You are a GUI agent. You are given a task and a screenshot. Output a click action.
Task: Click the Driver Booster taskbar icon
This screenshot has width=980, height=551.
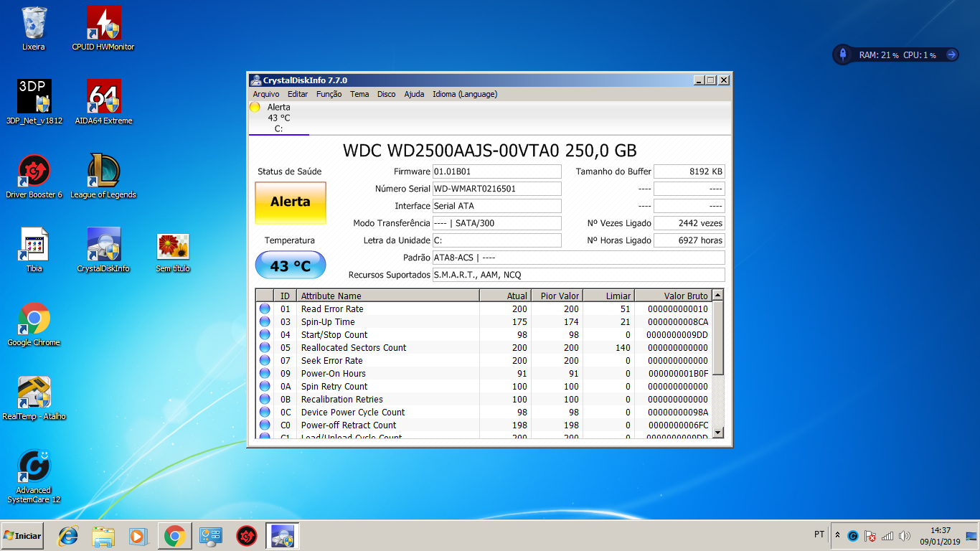(247, 535)
